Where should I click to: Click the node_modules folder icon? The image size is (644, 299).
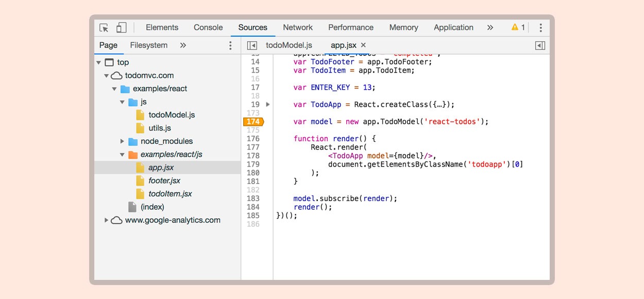[x=133, y=141]
